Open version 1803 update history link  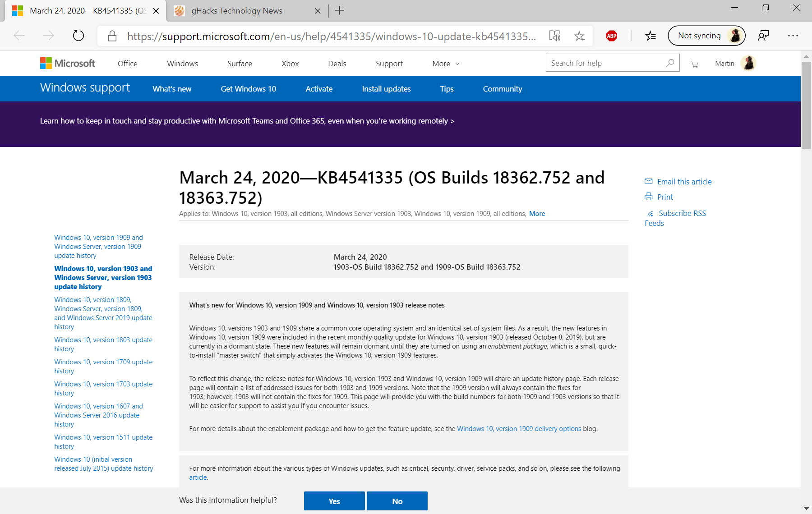click(103, 344)
